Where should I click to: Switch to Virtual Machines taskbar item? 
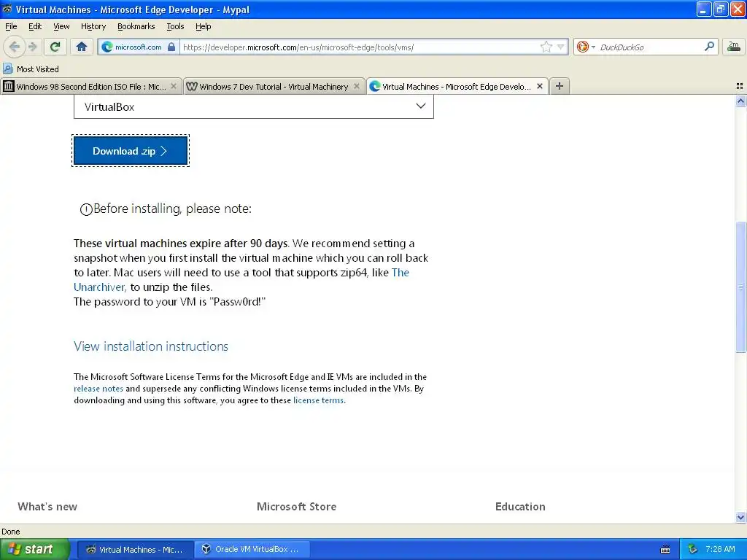click(135, 550)
